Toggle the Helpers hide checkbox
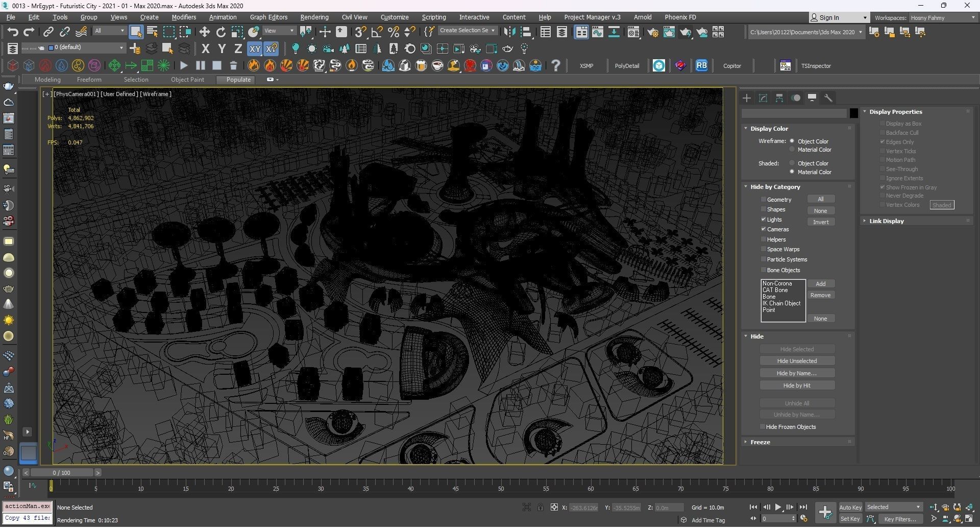The image size is (980, 531). (x=764, y=239)
